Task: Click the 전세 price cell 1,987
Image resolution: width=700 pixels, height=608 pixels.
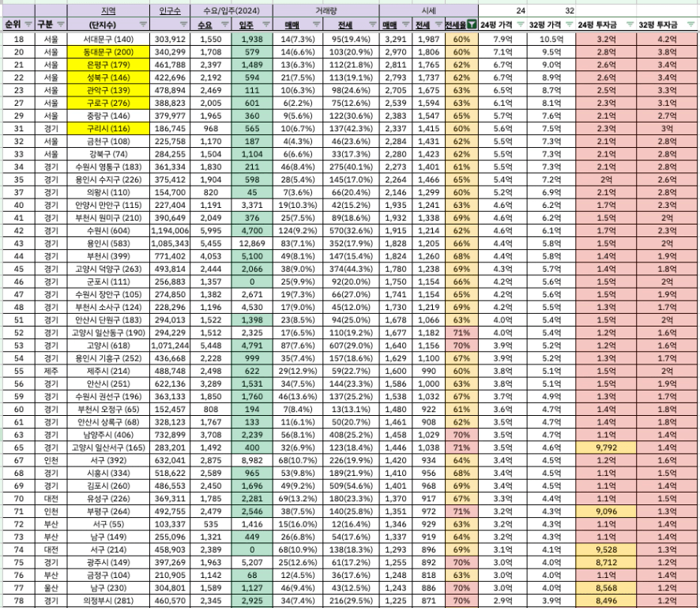Action: click(x=428, y=40)
